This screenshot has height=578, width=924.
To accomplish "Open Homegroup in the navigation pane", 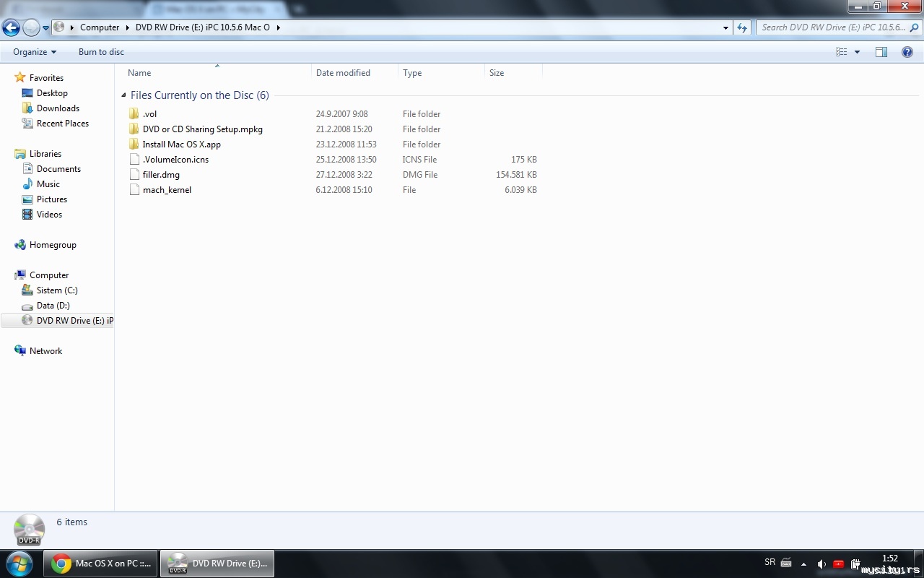I will coord(53,245).
